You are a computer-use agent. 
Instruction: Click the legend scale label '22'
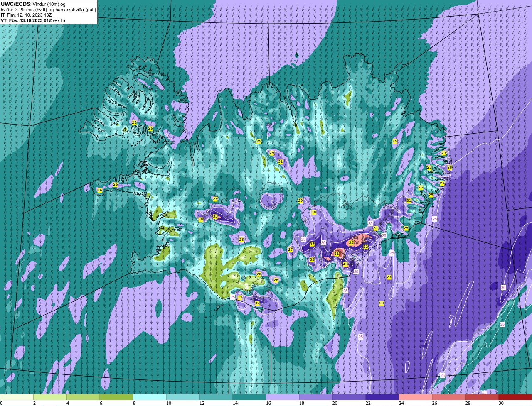368,403
